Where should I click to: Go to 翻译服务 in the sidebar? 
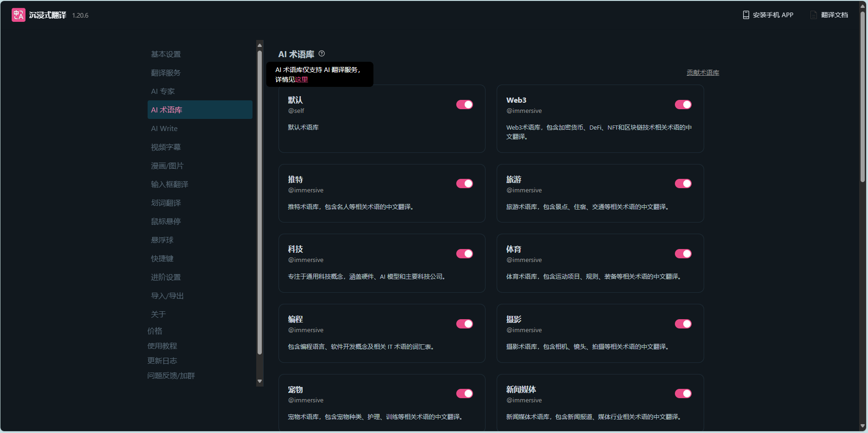coord(166,73)
